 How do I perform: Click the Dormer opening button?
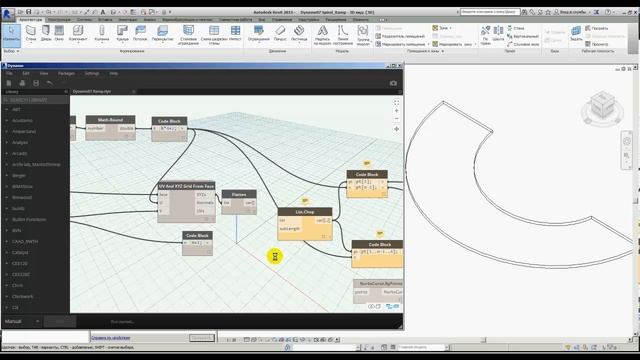click(523, 44)
